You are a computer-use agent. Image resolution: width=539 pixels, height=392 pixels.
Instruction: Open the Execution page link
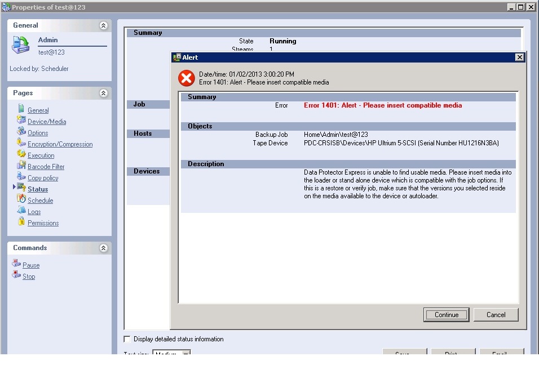41,155
